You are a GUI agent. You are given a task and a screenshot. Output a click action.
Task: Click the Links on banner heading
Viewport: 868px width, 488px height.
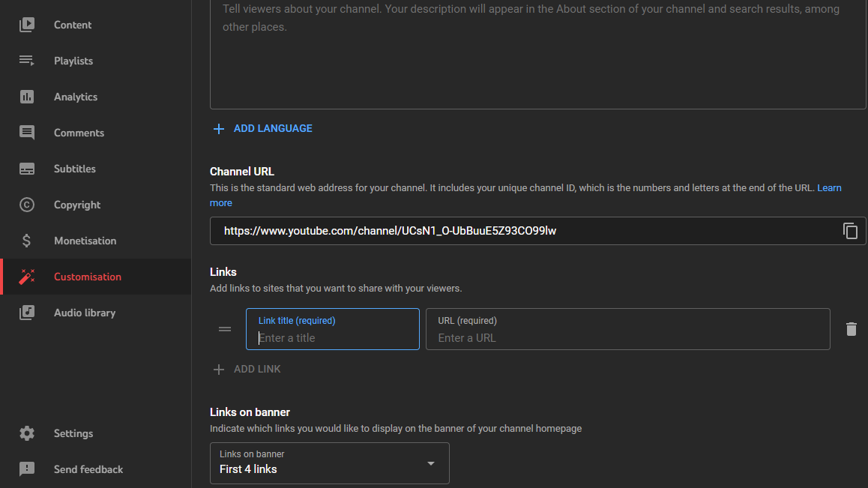[x=250, y=412]
